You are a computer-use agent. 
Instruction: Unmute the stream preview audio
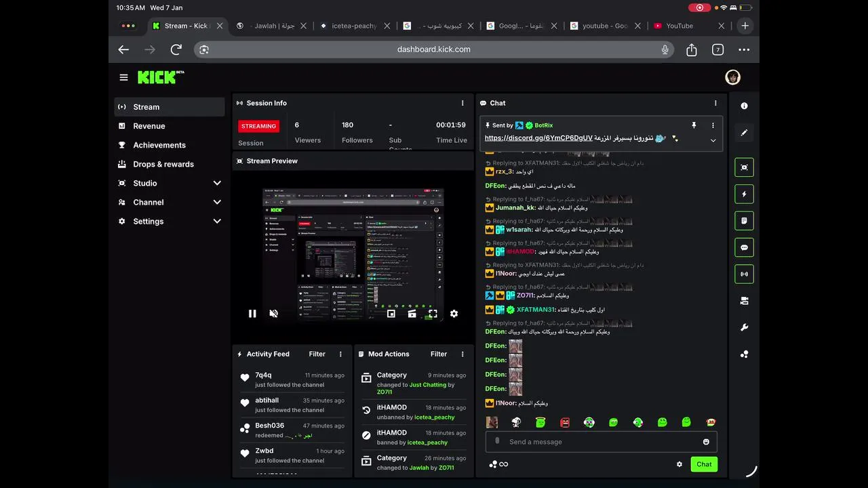click(x=274, y=314)
